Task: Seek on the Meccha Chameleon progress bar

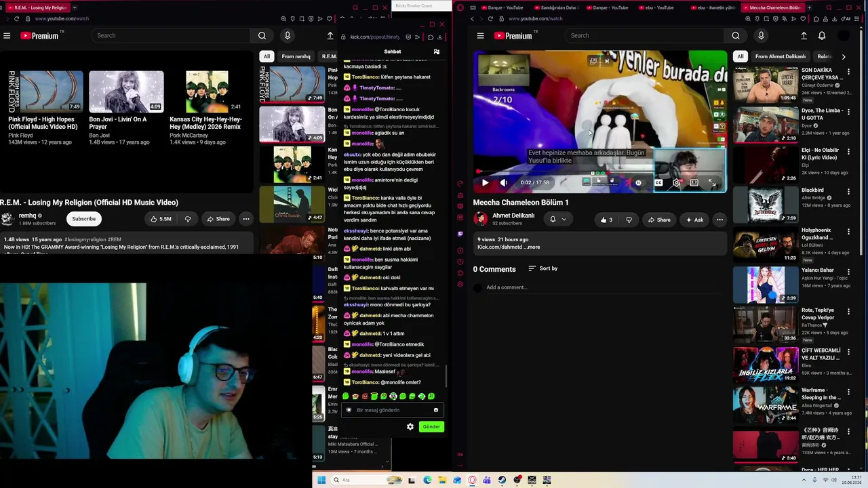Action: point(600,172)
